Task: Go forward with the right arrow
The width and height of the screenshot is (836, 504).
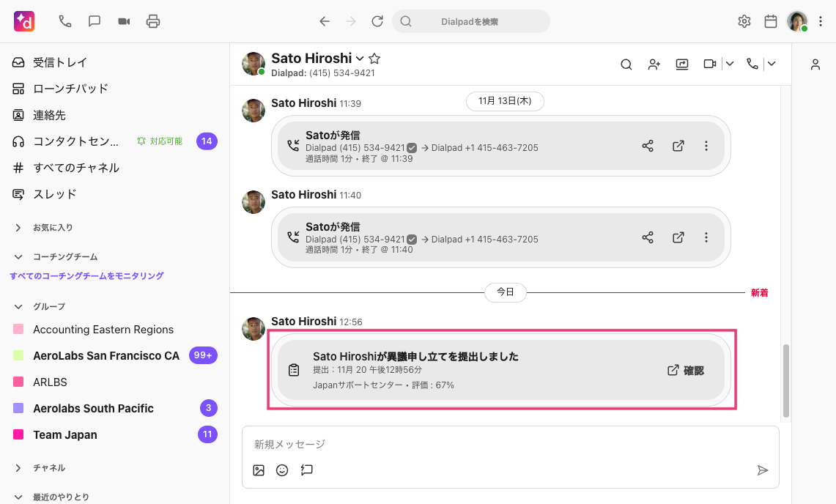Action: (351, 21)
